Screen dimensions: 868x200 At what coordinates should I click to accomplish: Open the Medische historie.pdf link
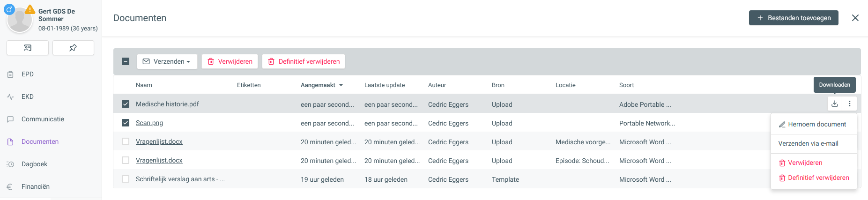point(167,104)
